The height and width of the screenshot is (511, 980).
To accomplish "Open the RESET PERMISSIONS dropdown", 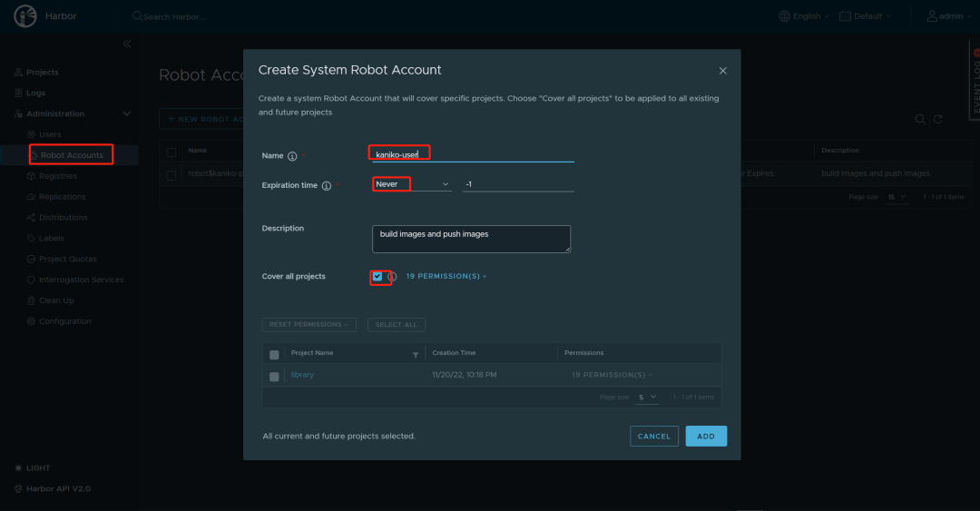I will point(309,325).
